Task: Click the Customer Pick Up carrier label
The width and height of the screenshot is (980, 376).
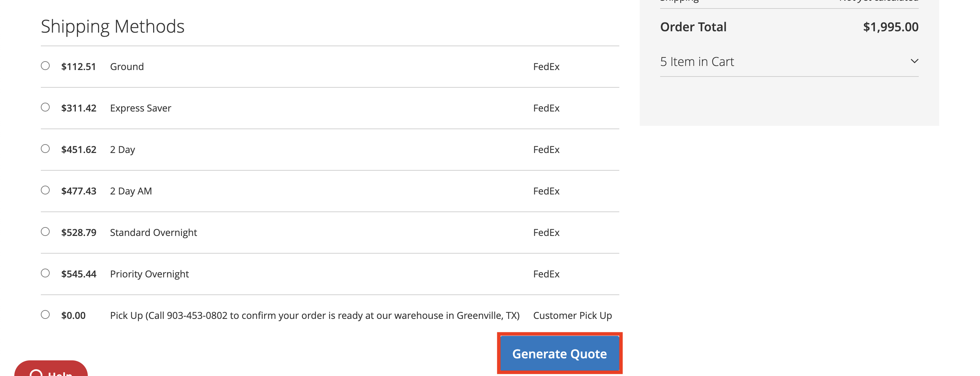Action: tap(572, 315)
